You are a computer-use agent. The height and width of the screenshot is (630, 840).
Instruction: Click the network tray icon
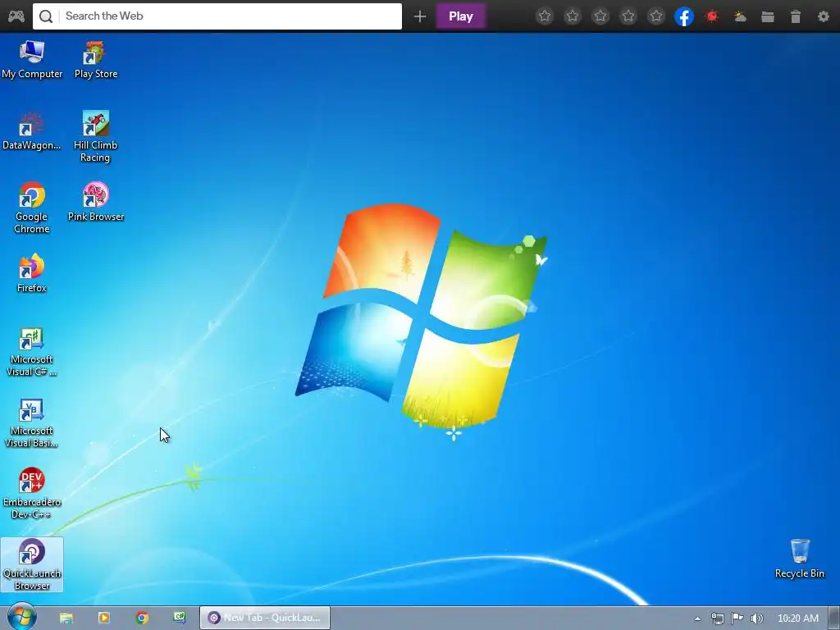[717, 619]
